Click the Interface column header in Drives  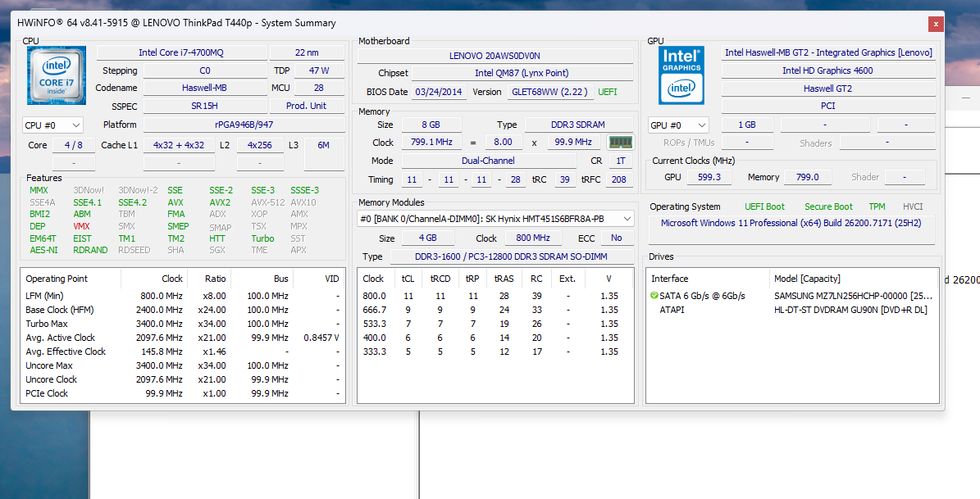708,279
